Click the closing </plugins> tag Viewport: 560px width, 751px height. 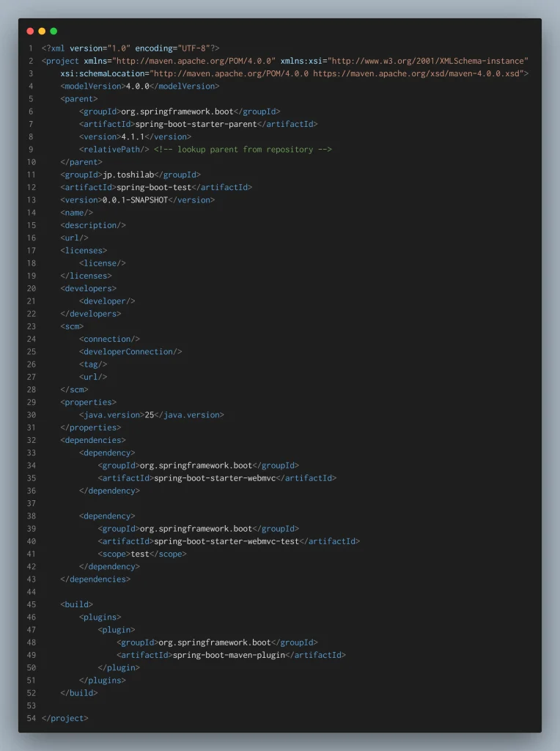click(x=103, y=680)
